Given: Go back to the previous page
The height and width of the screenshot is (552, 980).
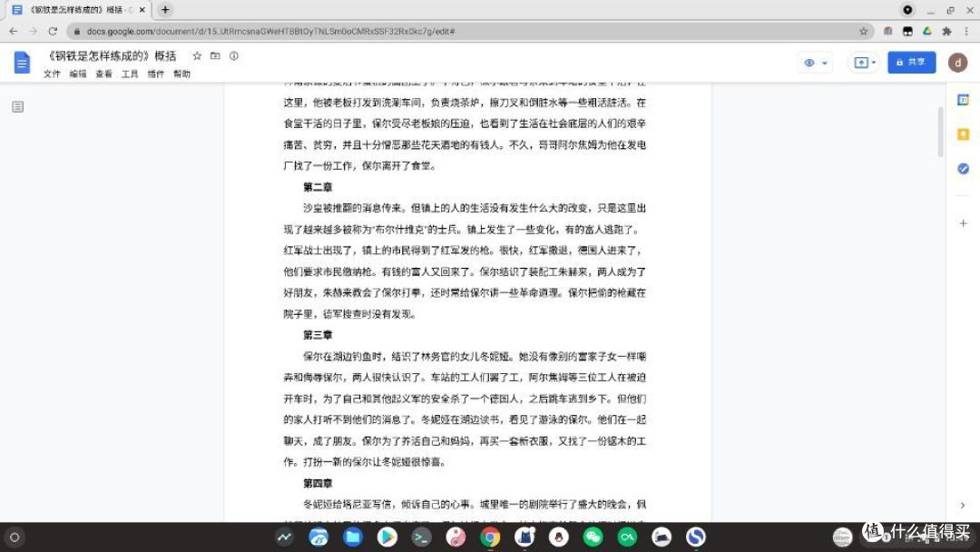Looking at the screenshot, I should (13, 31).
